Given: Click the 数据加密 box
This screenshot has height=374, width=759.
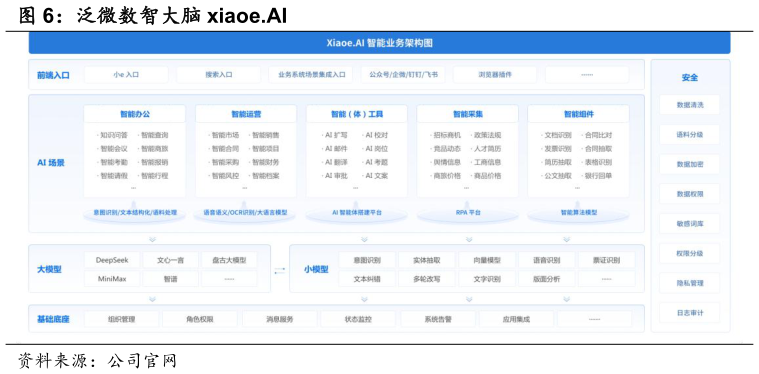Looking at the screenshot, I should (690, 164).
